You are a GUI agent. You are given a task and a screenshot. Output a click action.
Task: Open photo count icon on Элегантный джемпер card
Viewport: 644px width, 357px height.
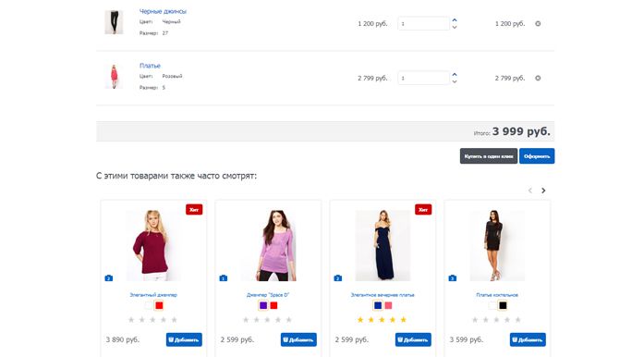[108, 278]
